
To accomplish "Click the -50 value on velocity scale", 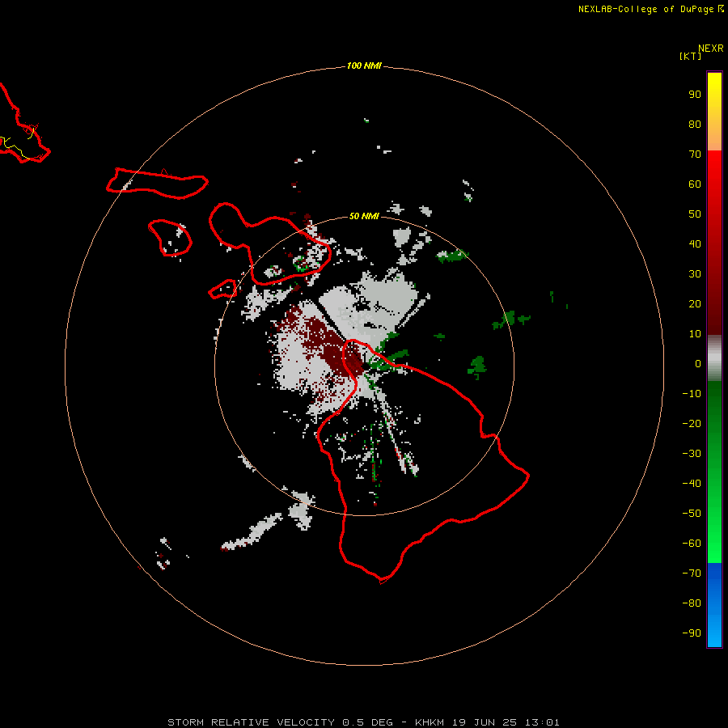I will point(692,514).
